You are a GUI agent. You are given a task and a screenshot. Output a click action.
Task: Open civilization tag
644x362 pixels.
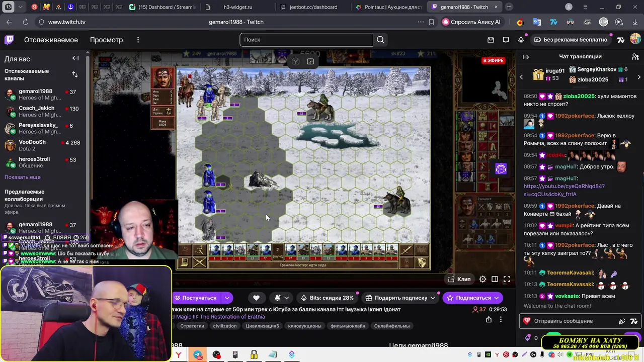pyautogui.click(x=225, y=326)
